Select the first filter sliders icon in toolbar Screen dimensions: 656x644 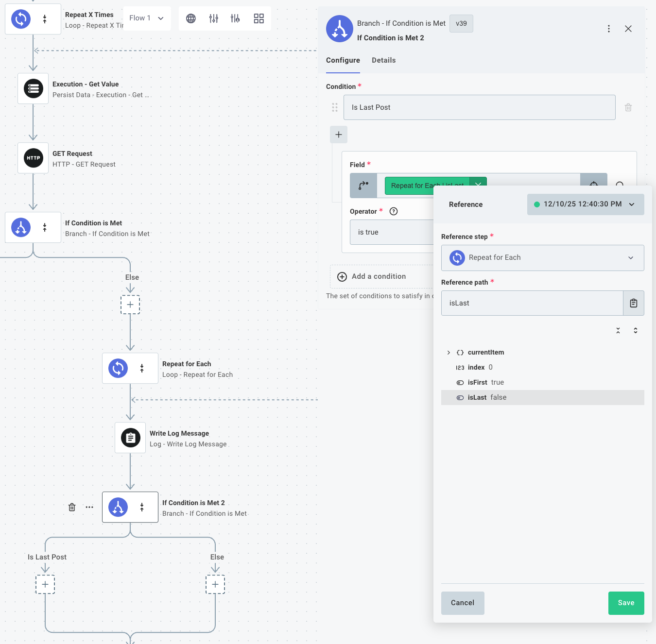click(213, 18)
